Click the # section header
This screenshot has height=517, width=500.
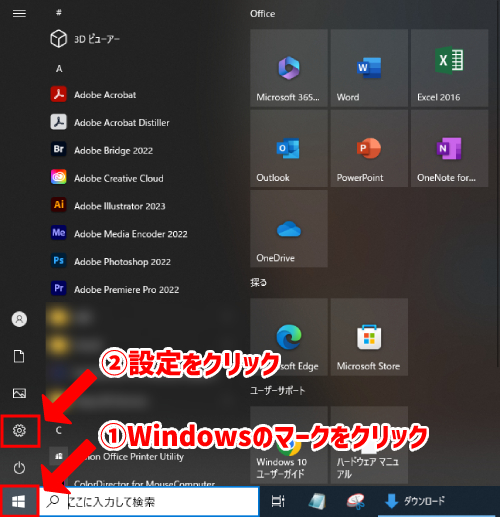(x=59, y=13)
